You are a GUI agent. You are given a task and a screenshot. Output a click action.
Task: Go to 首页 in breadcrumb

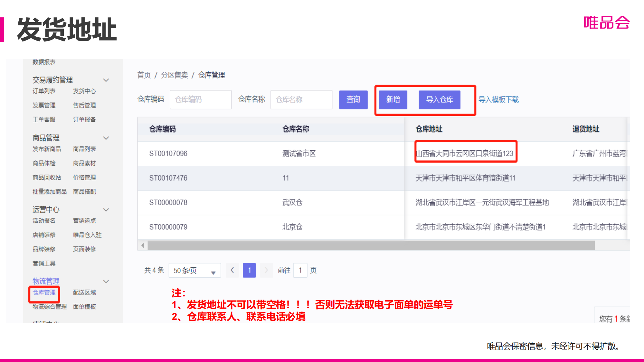tap(144, 75)
